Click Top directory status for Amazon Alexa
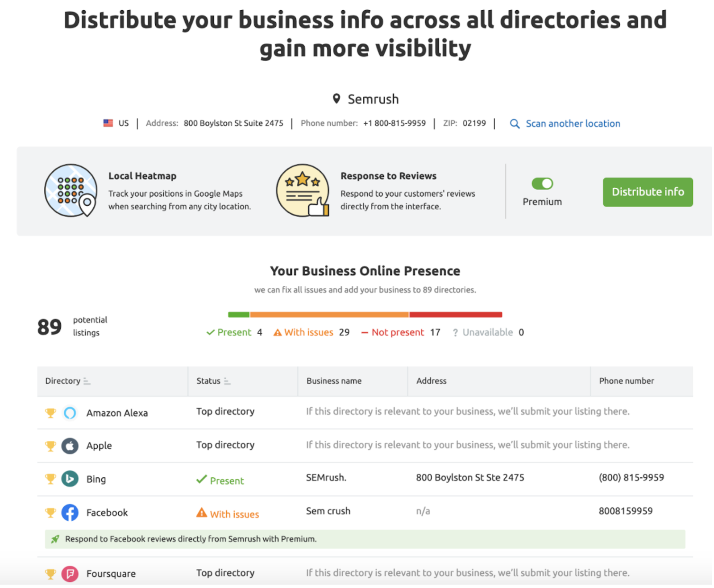714x588 pixels. click(x=225, y=411)
